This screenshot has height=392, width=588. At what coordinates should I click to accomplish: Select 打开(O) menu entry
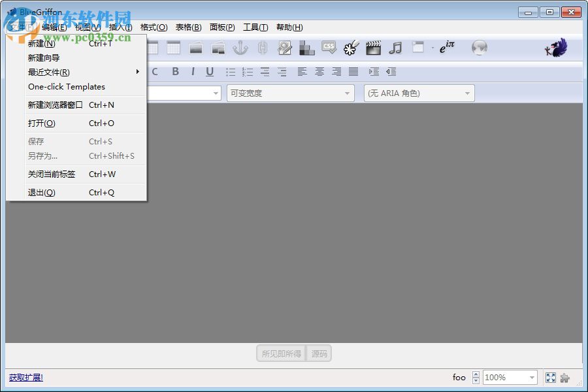click(x=85, y=123)
